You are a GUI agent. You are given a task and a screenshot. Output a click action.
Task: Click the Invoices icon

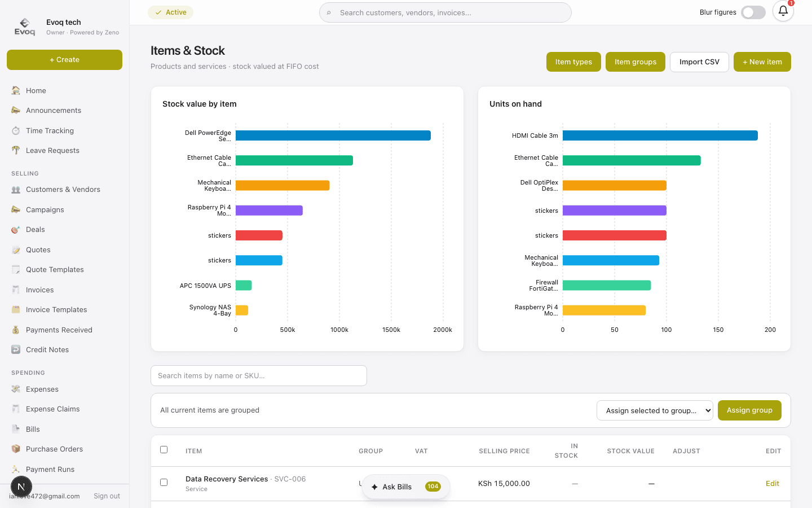[x=16, y=290]
